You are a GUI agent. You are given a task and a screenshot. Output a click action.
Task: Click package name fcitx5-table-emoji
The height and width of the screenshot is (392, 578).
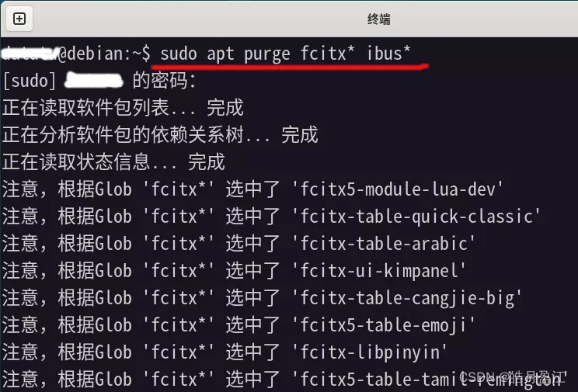(x=384, y=325)
